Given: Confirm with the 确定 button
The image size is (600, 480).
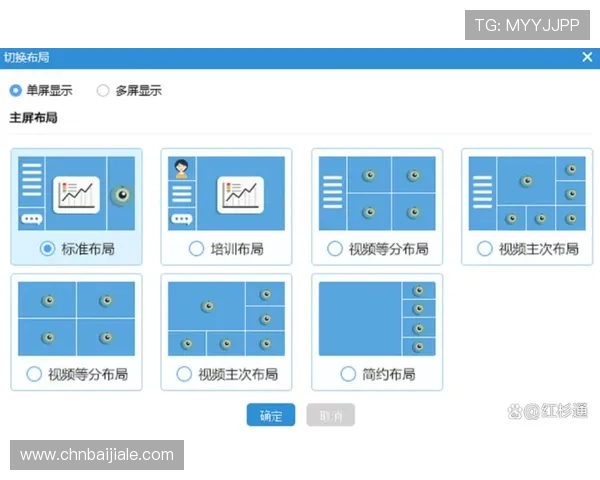Looking at the screenshot, I should point(271,415).
